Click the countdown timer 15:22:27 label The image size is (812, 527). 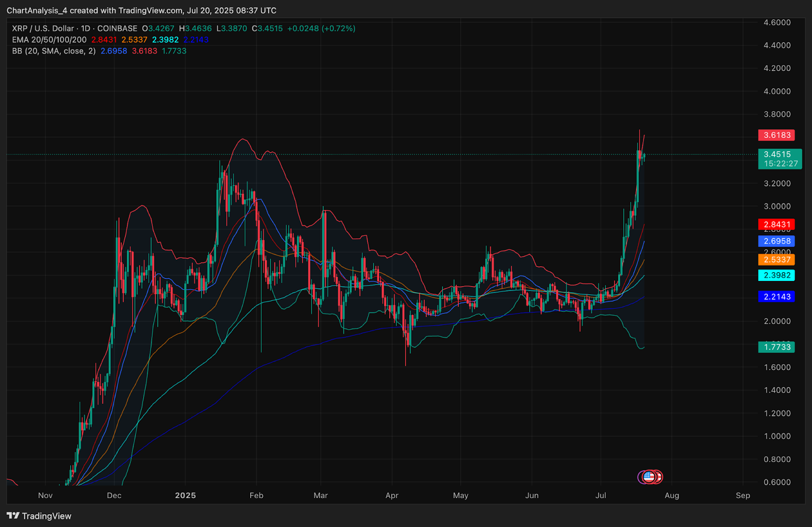tap(781, 164)
